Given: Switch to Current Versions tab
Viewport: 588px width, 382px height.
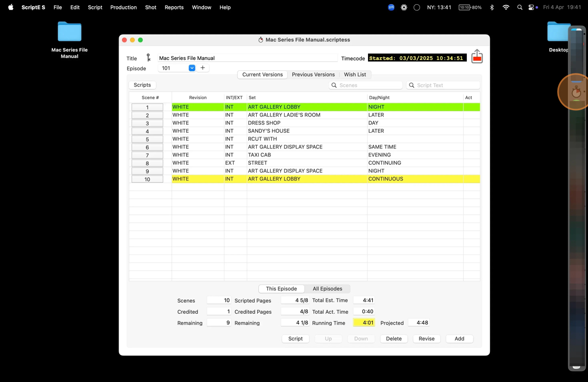Looking at the screenshot, I should [x=262, y=74].
